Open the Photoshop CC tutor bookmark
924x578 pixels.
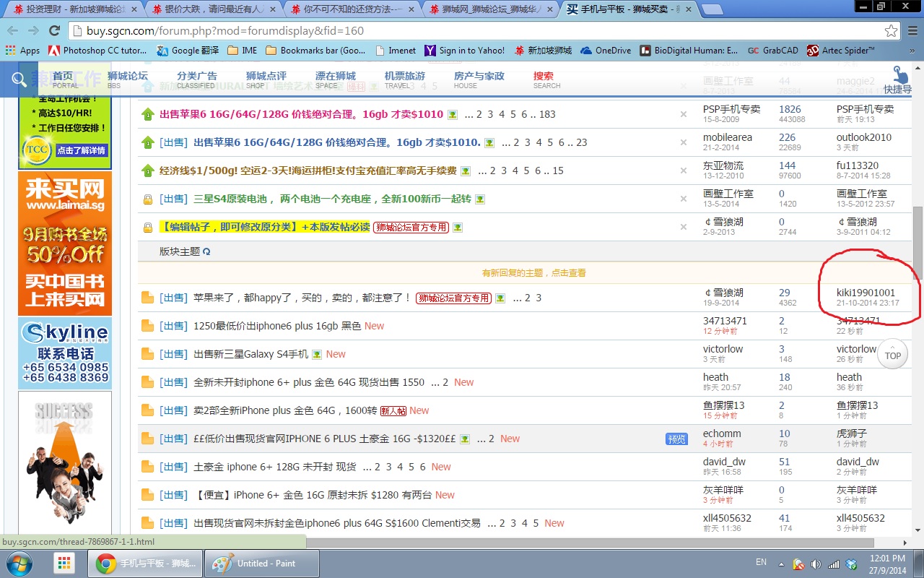coord(97,51)
